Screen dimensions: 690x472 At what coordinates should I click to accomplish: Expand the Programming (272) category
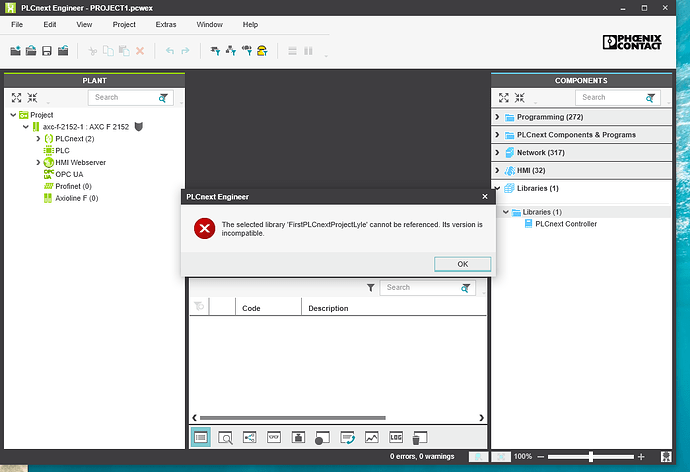coord(498,117)
